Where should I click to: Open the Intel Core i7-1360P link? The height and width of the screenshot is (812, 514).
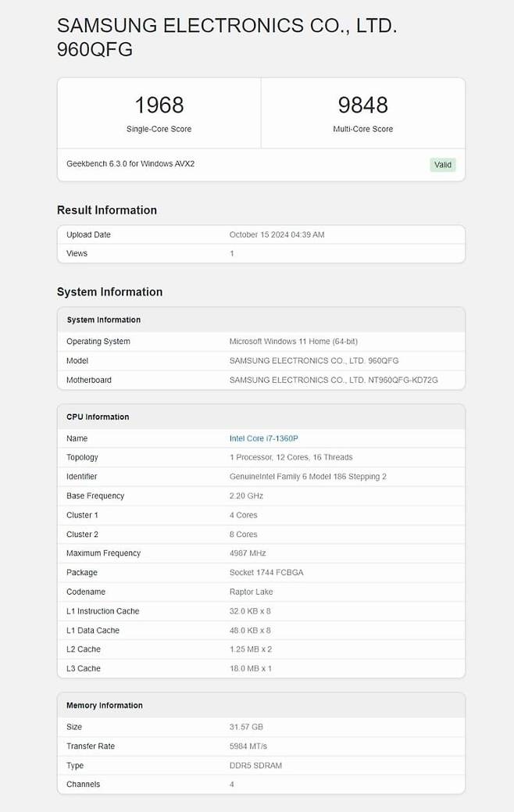263,438
